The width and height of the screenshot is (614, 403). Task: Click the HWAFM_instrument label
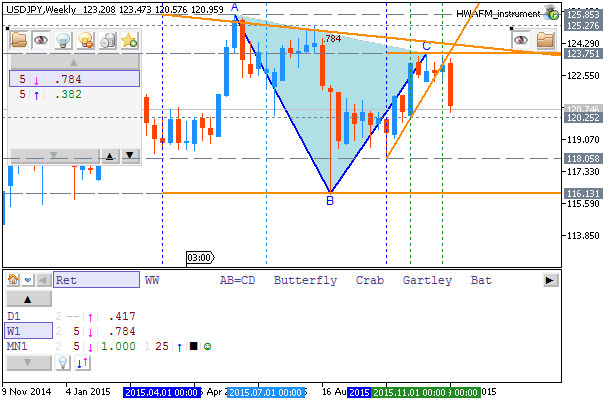498,14
